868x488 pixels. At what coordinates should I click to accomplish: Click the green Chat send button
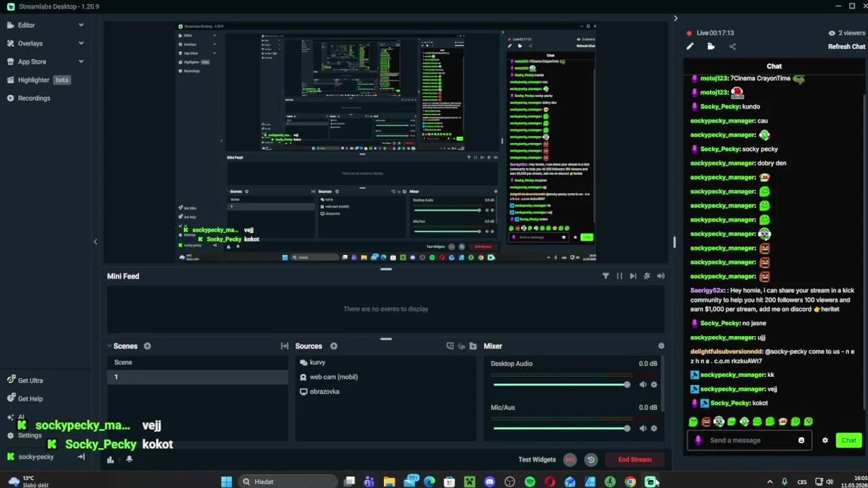[849, 441]
